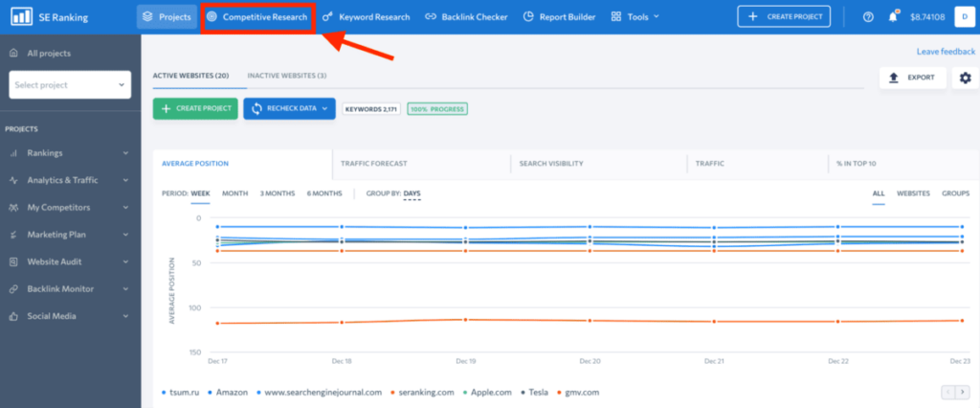Viewport: 980px width, 408px height.
Task: Open the user avatar labeled D
Action: tap(965, 17)
